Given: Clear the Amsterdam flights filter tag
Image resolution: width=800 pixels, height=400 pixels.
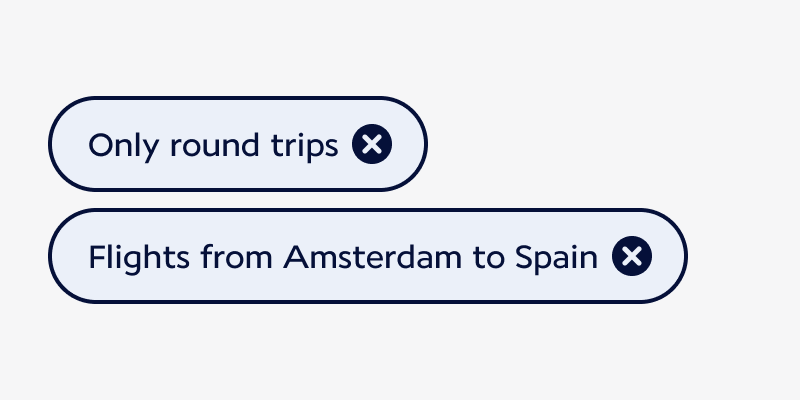Looking at the screenshot, I should [x=632, y=257].
